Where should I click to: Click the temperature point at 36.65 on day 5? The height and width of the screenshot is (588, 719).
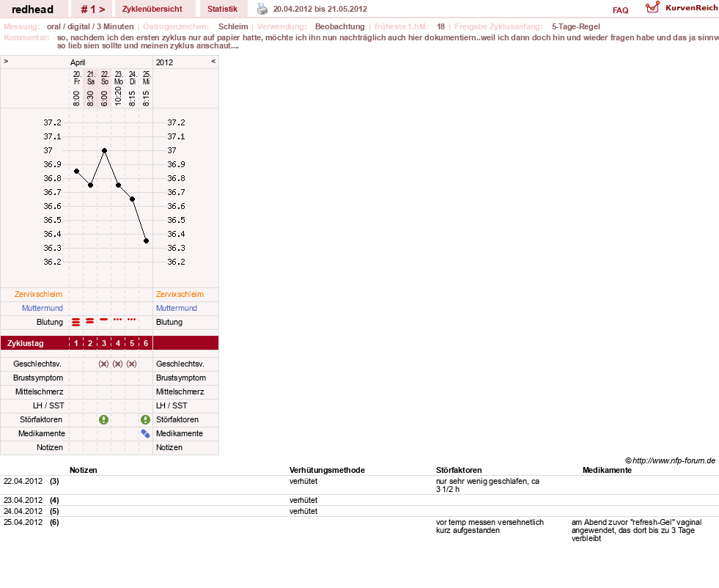(132, 199)
